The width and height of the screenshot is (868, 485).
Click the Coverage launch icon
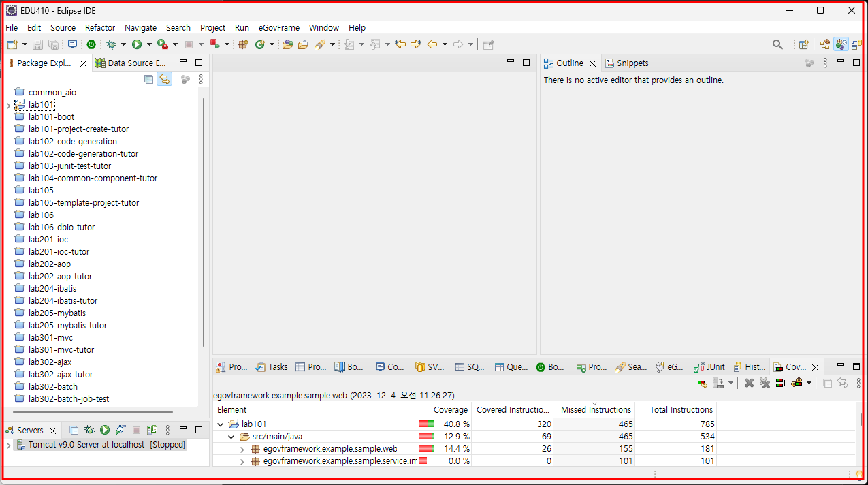point(162,44)
